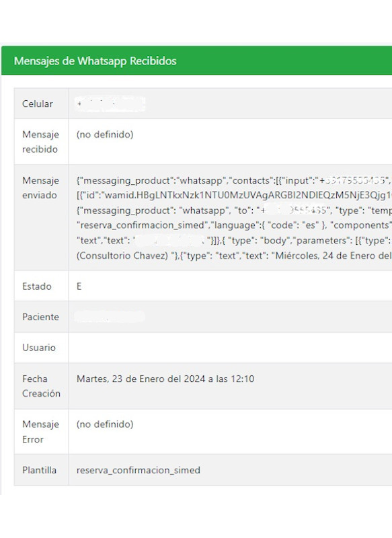Select the Estado value 'E'

tap(79, 286)
